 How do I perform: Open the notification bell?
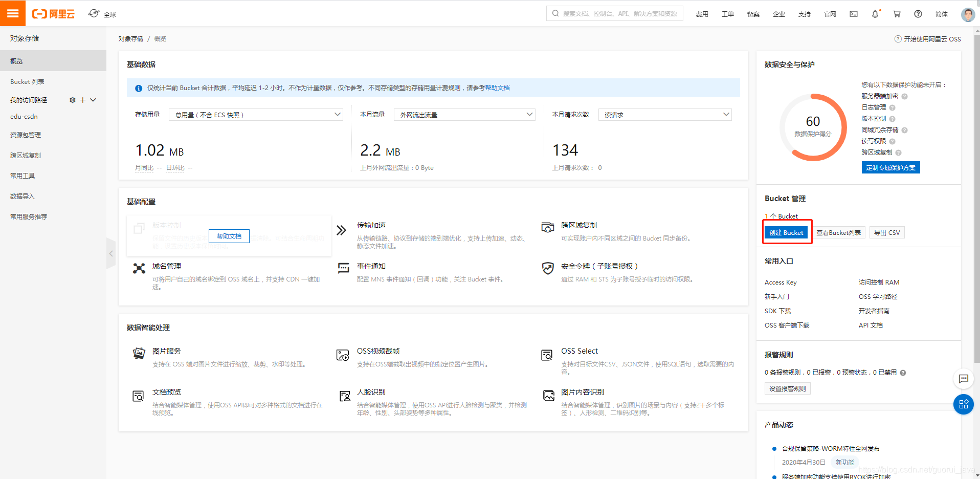tap(875, 14)
